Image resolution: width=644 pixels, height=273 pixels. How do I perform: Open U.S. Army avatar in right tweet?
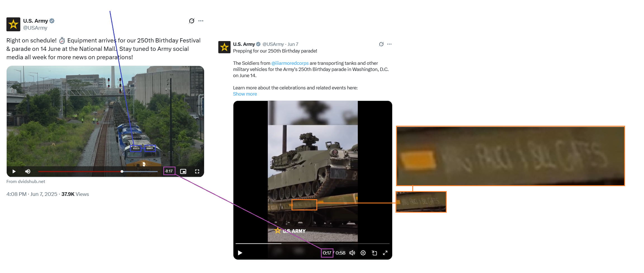pos(224,47)
